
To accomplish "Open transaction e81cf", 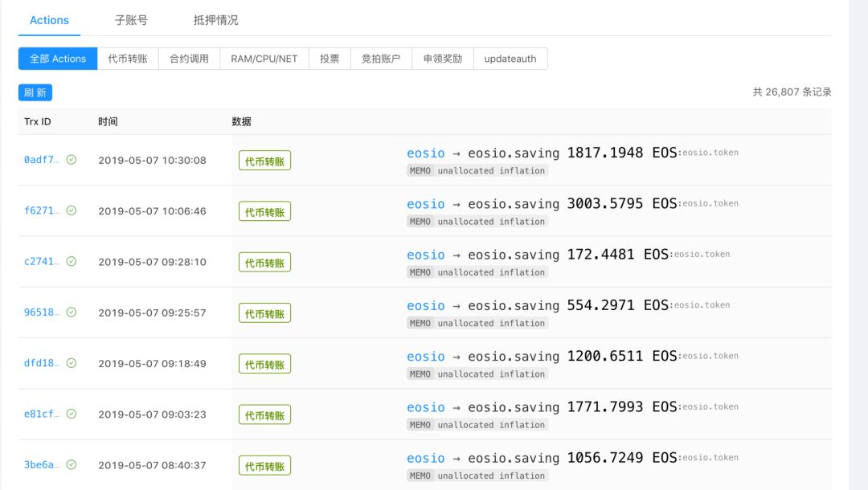I will tap(42, 414).
